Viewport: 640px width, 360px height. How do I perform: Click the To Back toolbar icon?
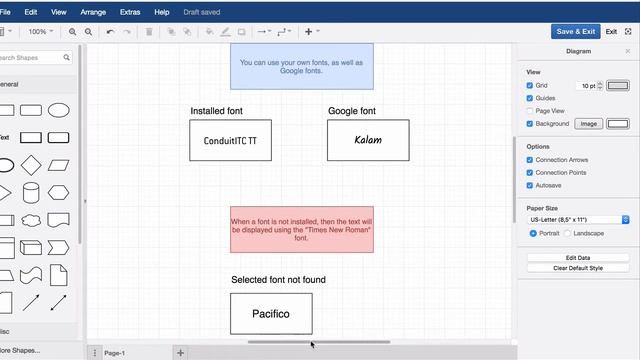coord(187,31)
